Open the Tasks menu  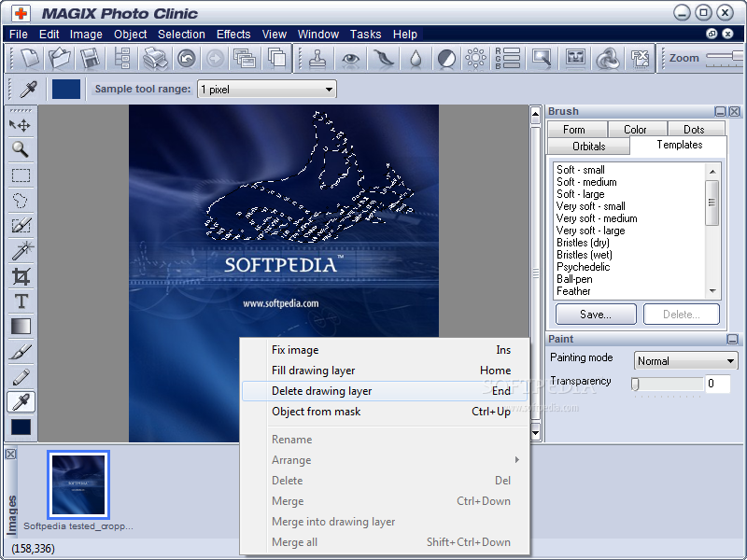[x=365, y=35]
